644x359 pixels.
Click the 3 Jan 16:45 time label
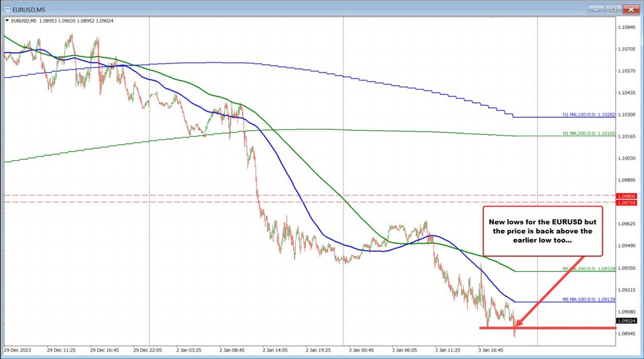[x=491, y=350]
